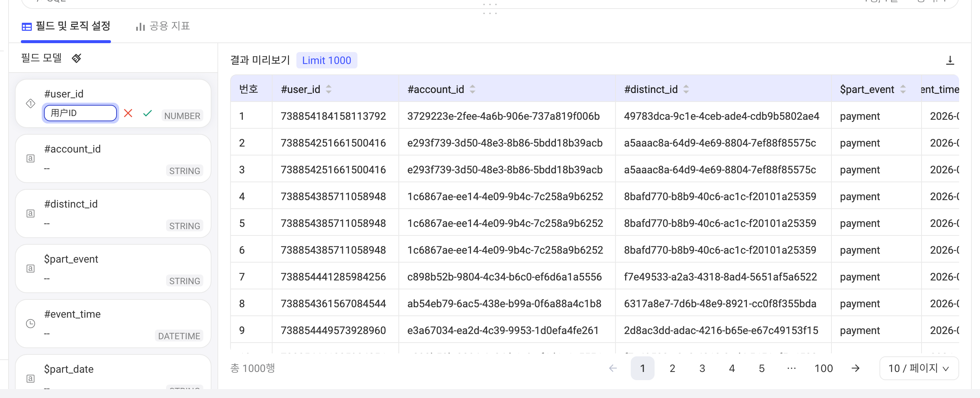Click the #distinct_id string type icon
The height and width of the screenshot is (398, 980).
click(x=31, y=214)
